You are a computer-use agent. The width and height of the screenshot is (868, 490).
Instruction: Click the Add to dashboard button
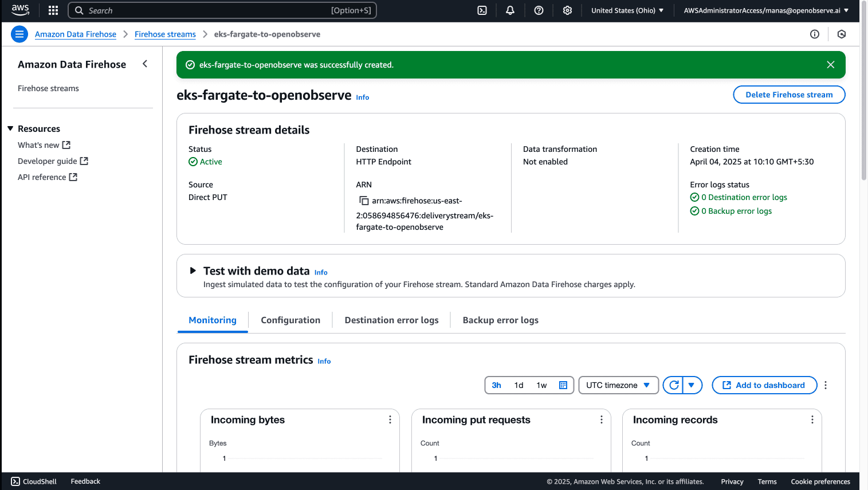coord(764,385)
